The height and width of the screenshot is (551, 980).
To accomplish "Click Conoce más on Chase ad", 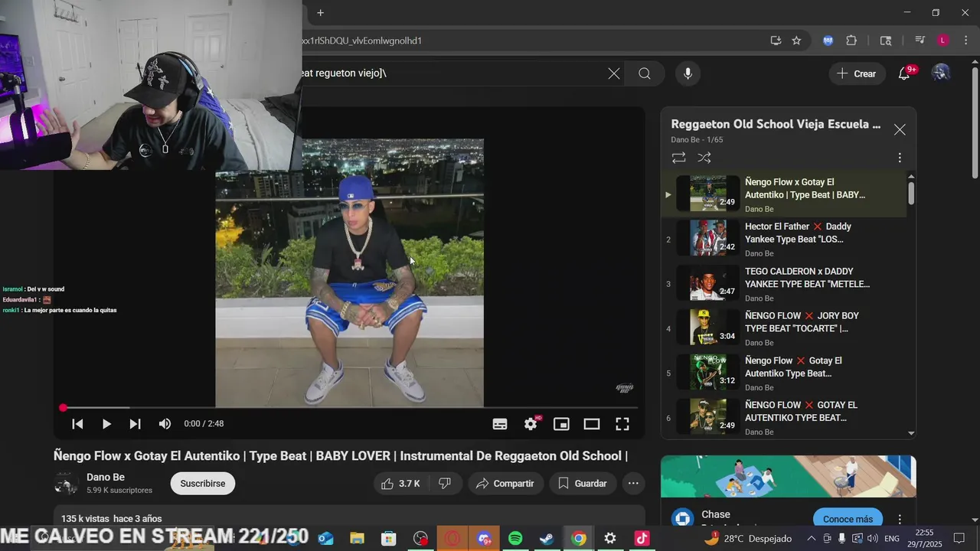I will [x=848, y=519].
